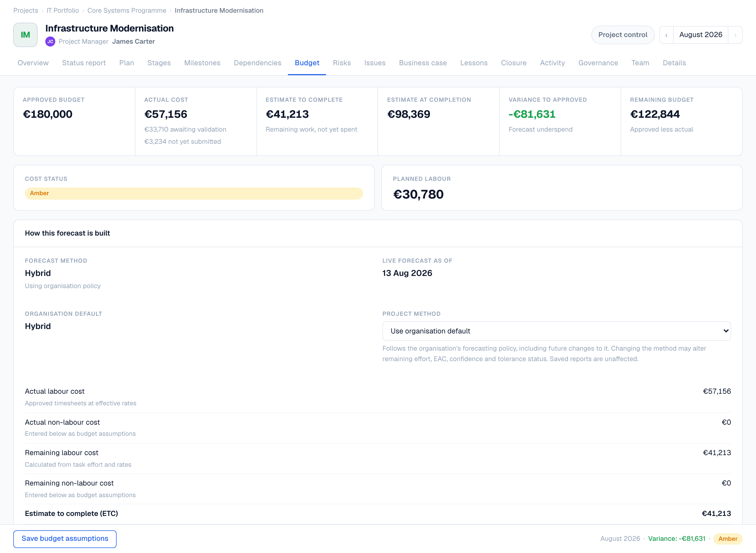The height and width of the screenshot is (553, 756).
Task: Open the August 2026 period selector
Action: tap(700, 35)
